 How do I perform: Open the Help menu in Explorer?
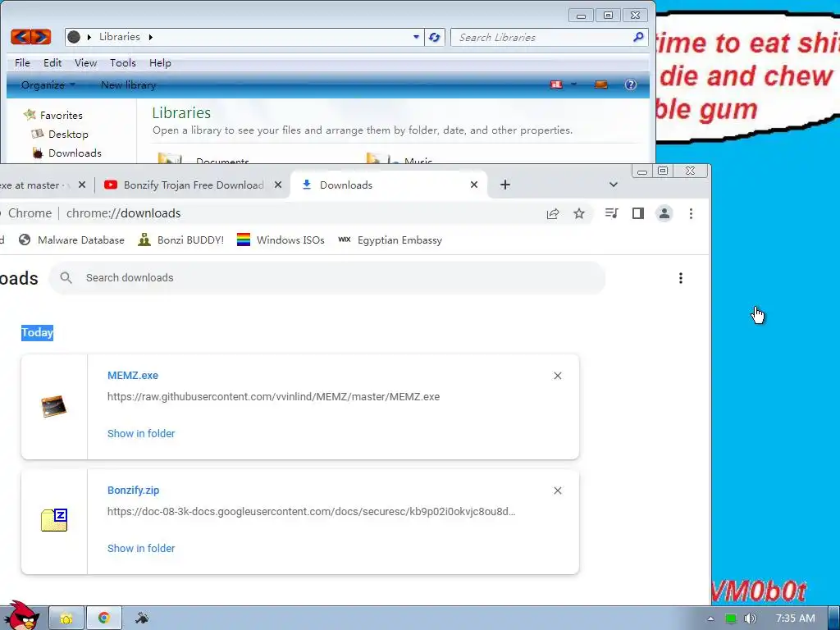click(x=160, y=62)
